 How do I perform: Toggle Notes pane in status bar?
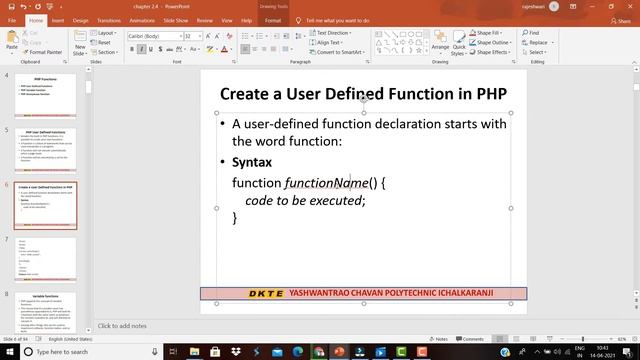click(439, 339)
